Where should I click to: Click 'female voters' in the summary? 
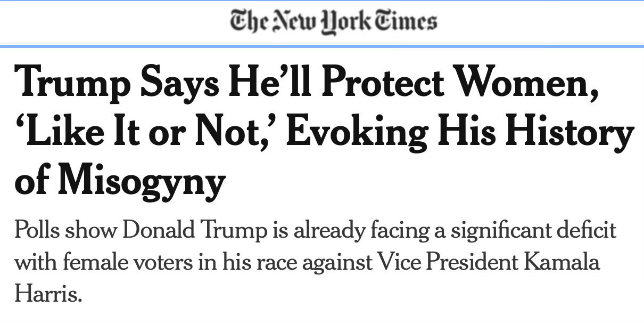115,262
